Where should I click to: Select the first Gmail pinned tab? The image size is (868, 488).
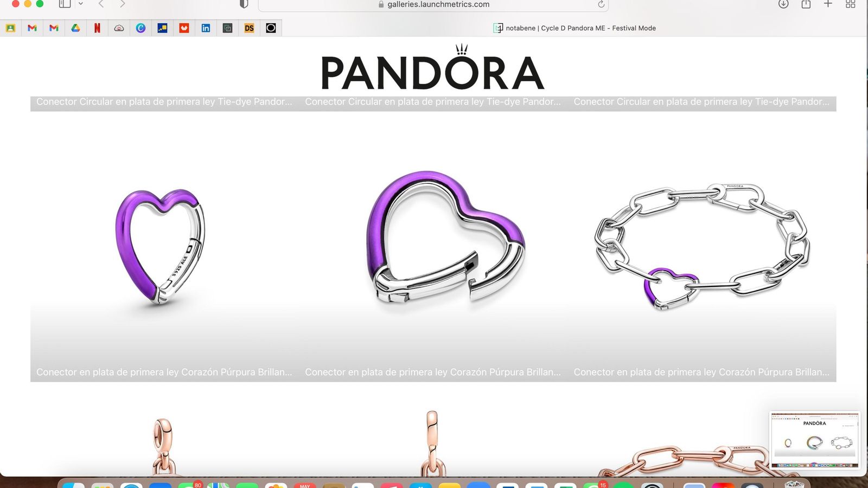pyautogui.click(x=32, y=28)
